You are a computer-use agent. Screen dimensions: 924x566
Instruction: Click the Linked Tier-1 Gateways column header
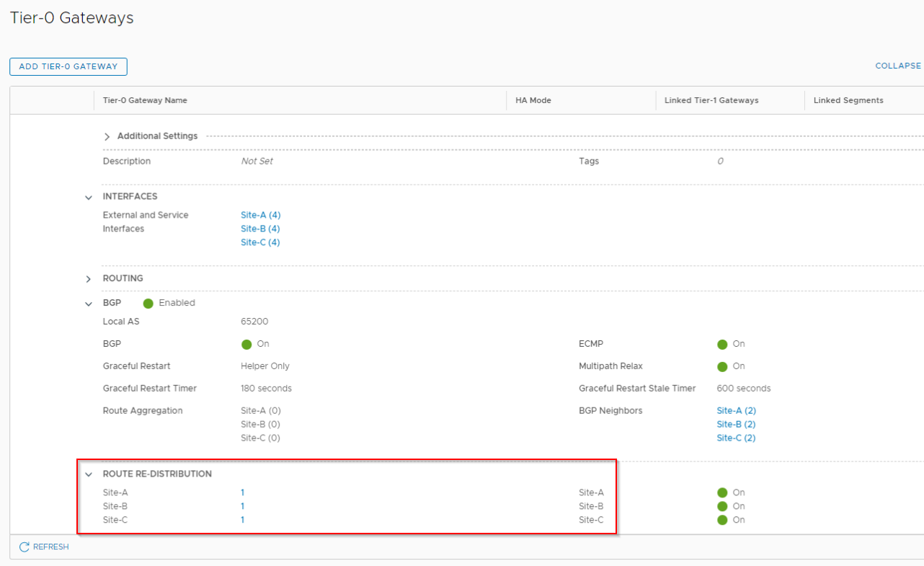coord(711,100)
